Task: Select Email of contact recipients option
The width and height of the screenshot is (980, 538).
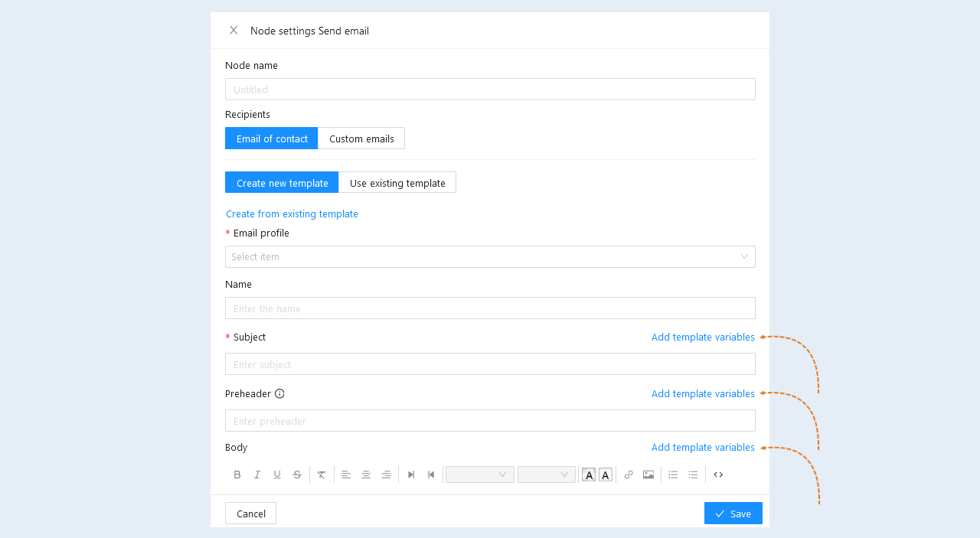Action: 272,139
